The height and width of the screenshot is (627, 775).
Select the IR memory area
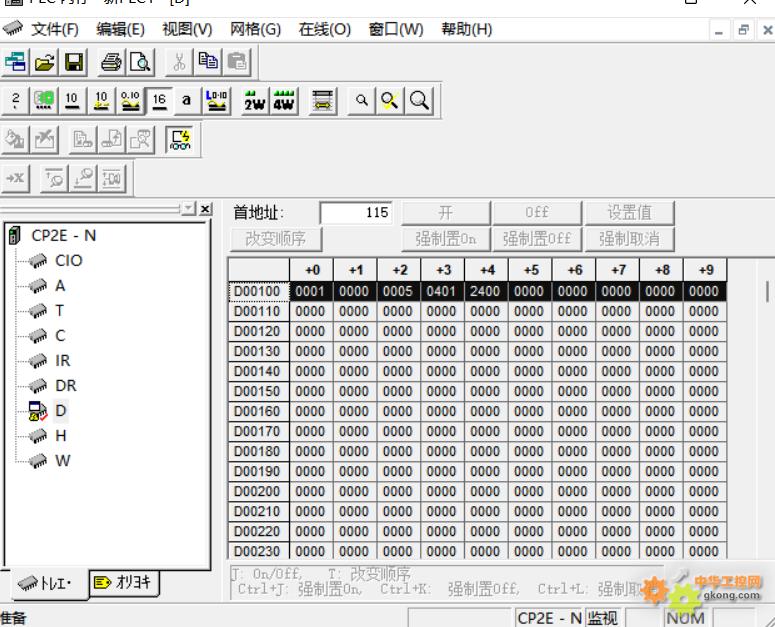pyautogui.click(x=63, y=361)
